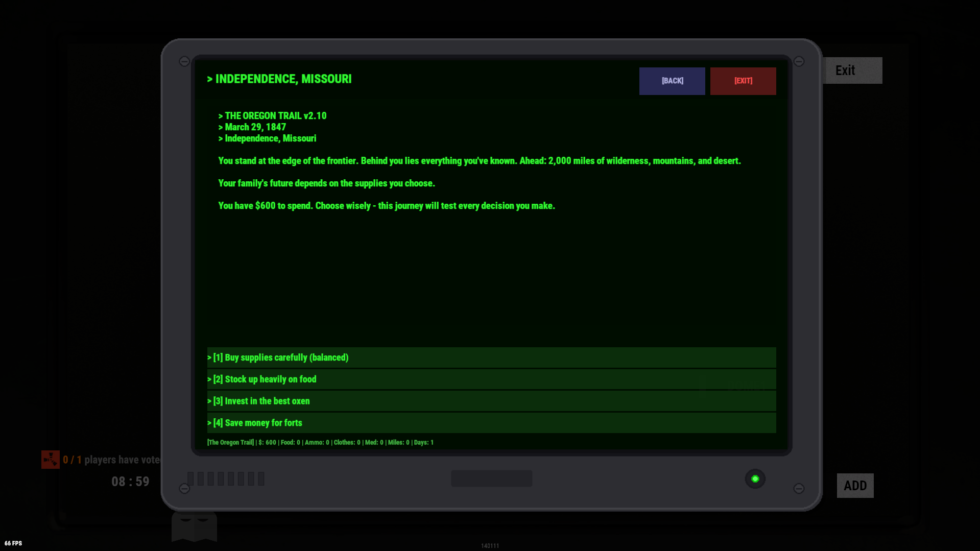Choose option 2 Stock up heavily on food

(491, 379)
